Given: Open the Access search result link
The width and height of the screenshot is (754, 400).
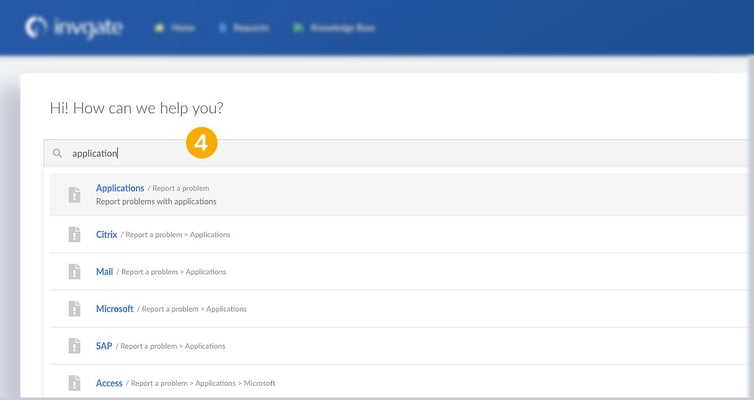Looking at the screenshot, I should pos(109,383).
